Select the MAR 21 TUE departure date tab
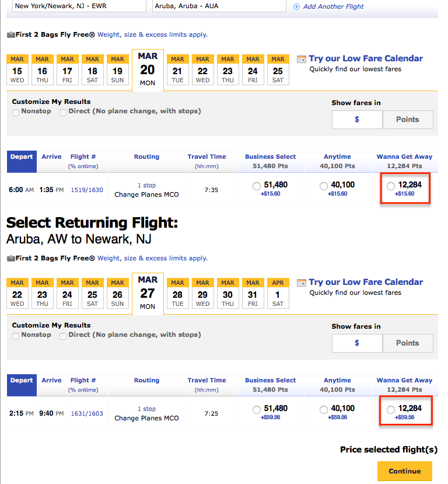This screenshot has width=448, height=484. [x=177, y=69]
